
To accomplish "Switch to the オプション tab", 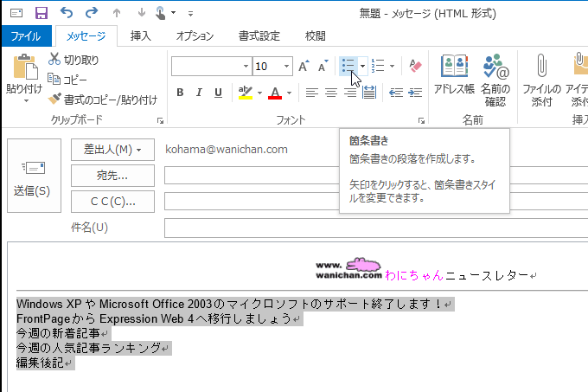I will coord(195,36).
